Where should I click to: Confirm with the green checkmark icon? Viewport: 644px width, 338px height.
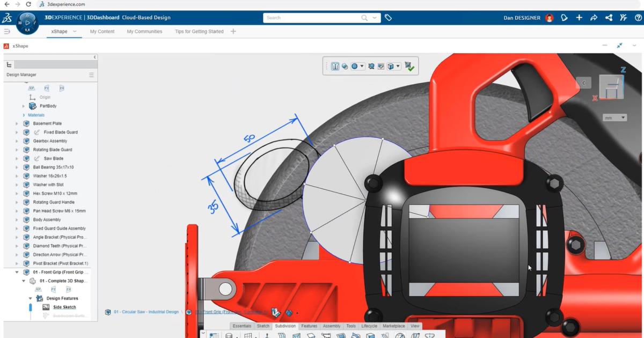[x=410, y=67]
